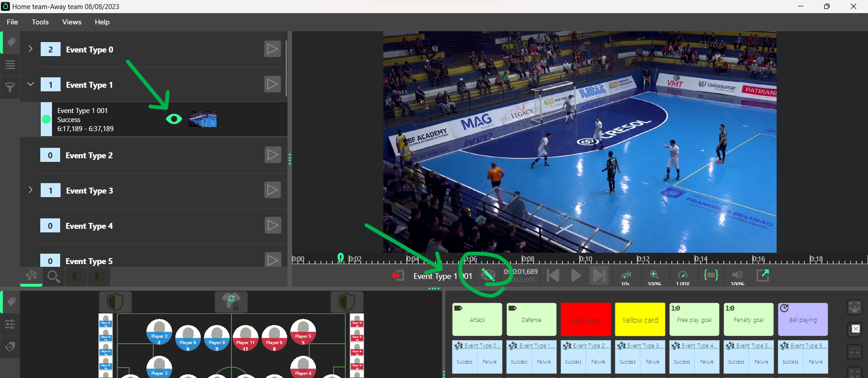This screenshot has height=378, width=868.
Task: Open the Tools menu
Action: [40, 22]
